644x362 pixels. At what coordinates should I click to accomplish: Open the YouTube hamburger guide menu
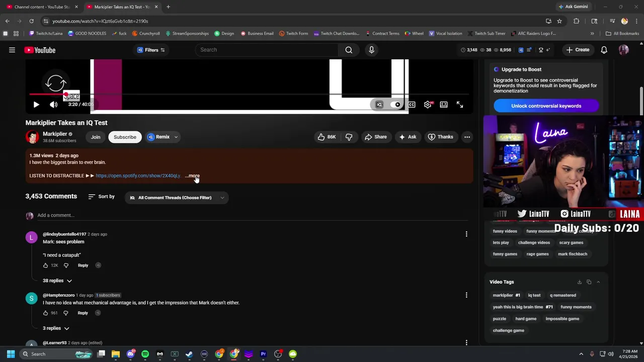click(12, 50)
